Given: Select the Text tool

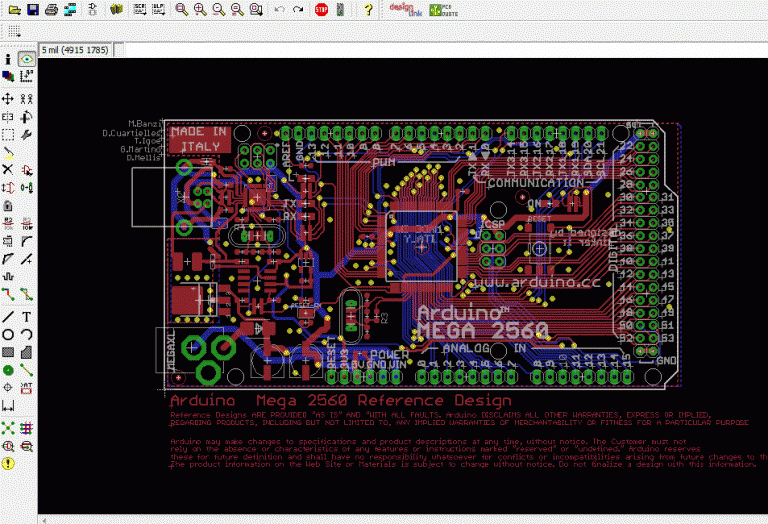Looking at the screenshot, I should pyautogui.click(x=26, y=317).
